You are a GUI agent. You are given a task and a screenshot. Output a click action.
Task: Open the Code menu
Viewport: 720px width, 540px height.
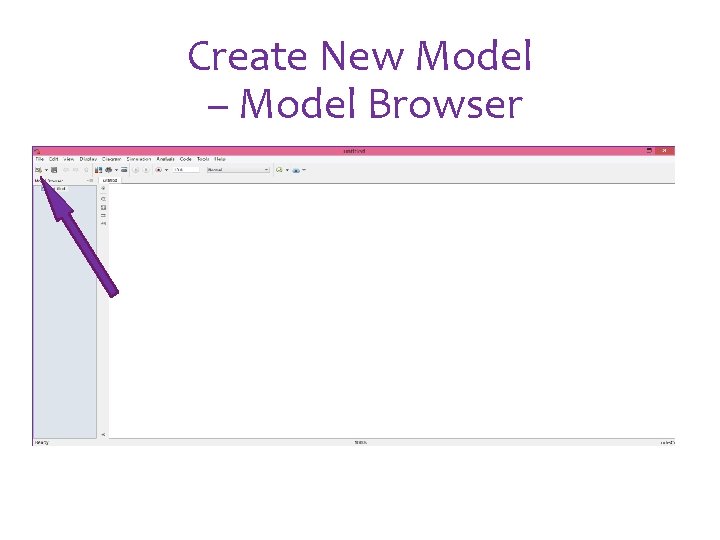(x=186, y=159)
